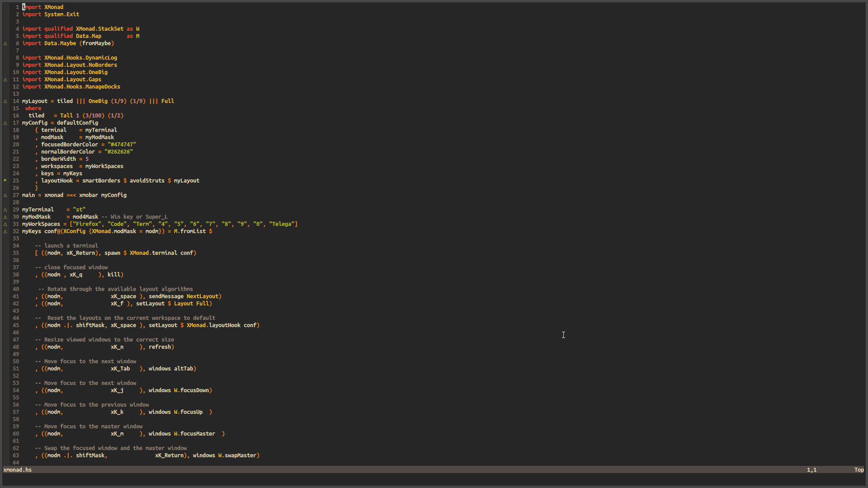Click the warning sign beside line 6
Viewport: 868px width, 488px height.
pyautogui.click(x=5, y=43)
